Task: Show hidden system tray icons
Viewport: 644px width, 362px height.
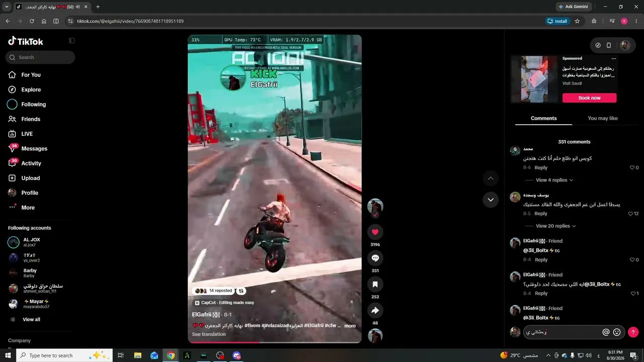Action: tap(548, 355)
